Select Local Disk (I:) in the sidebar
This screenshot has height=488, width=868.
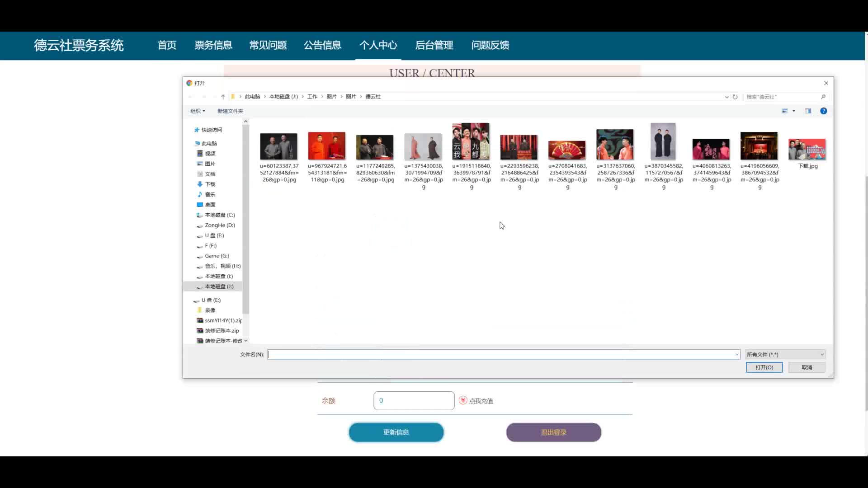[x=215, y=277]
